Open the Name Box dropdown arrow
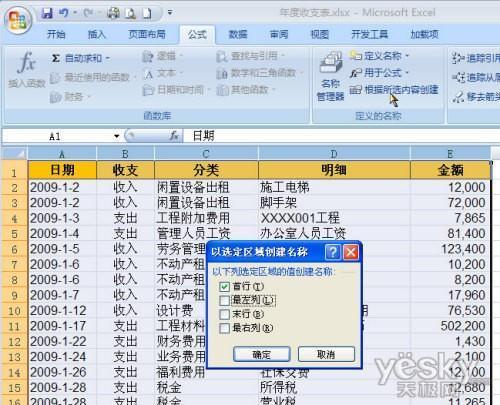Viewport: 500px width, 405px height. tap(116, 136)
